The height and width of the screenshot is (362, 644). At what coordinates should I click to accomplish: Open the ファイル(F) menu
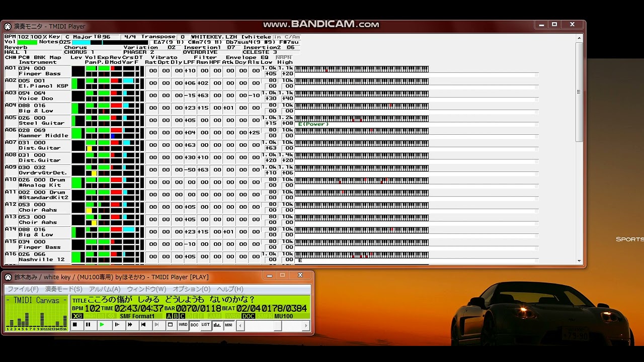tap(23, 289)
